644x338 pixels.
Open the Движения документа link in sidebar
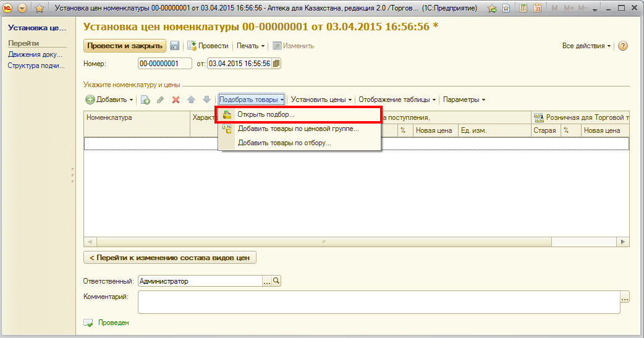35,54
